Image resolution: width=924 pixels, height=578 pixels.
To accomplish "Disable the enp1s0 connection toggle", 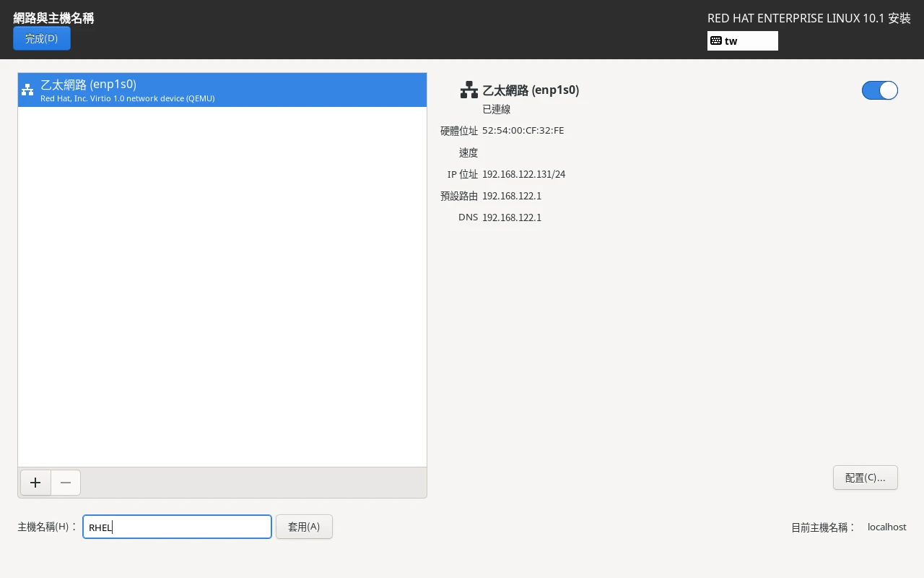I will [879, 90].
